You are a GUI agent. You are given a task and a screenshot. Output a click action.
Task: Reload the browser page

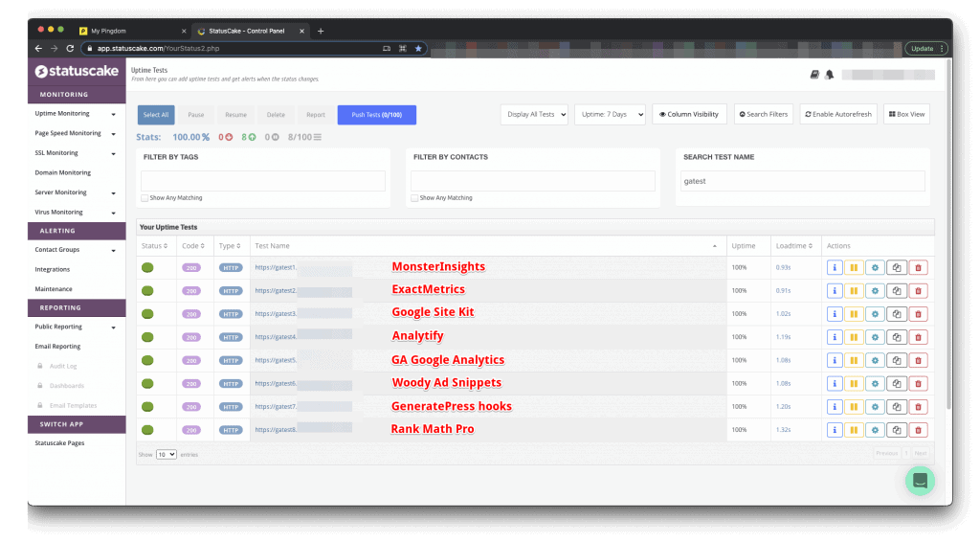70,48
